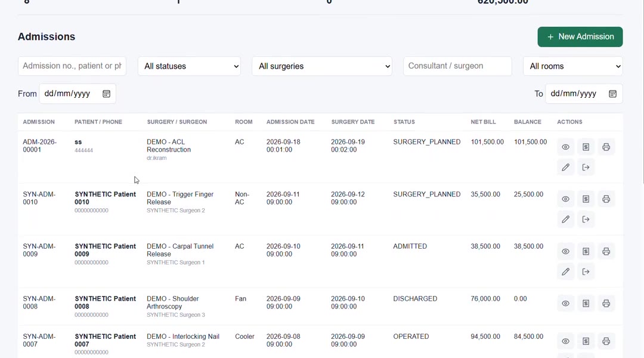Viewport: 644px width, 358px height.
Task: Print admission SYN-ADM-0008
Action: (606, 304)
